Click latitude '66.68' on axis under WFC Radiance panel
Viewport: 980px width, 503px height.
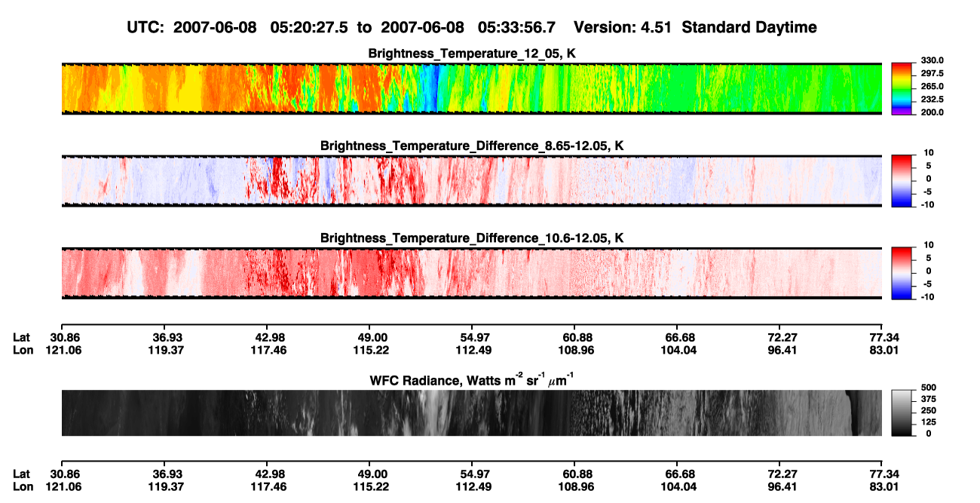(x=679, y=474)
